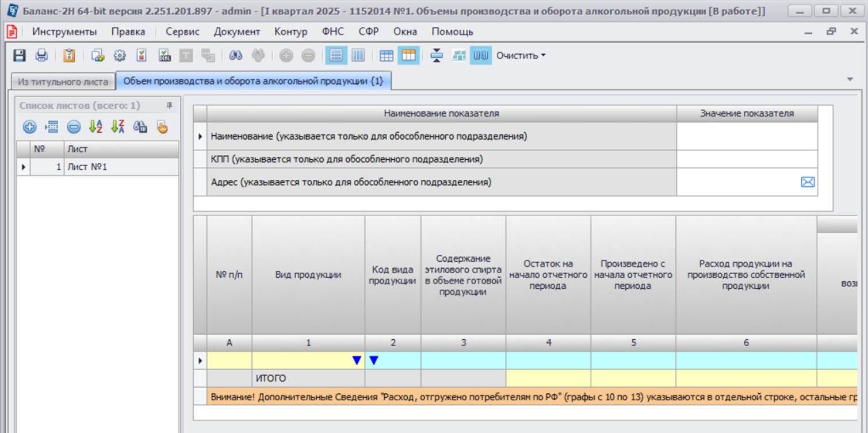Open the Контур menu

tap(290, 32)
